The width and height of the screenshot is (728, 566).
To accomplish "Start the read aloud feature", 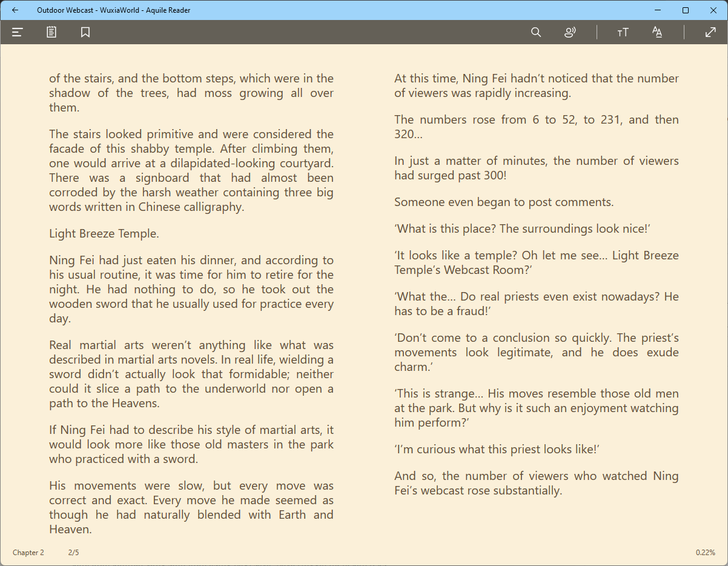I will click(569, 32).
